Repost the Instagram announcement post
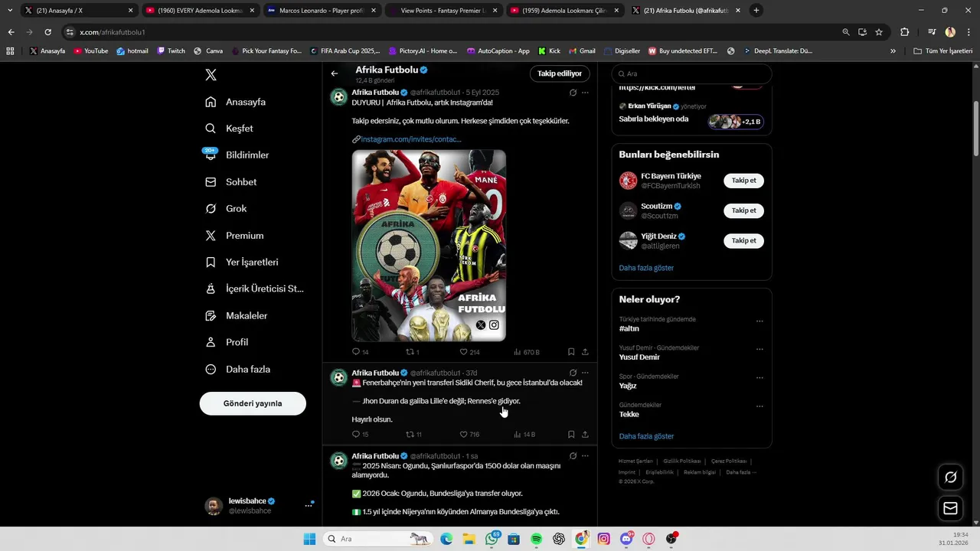This screenshot has width=980, height=551. point(412,352)
